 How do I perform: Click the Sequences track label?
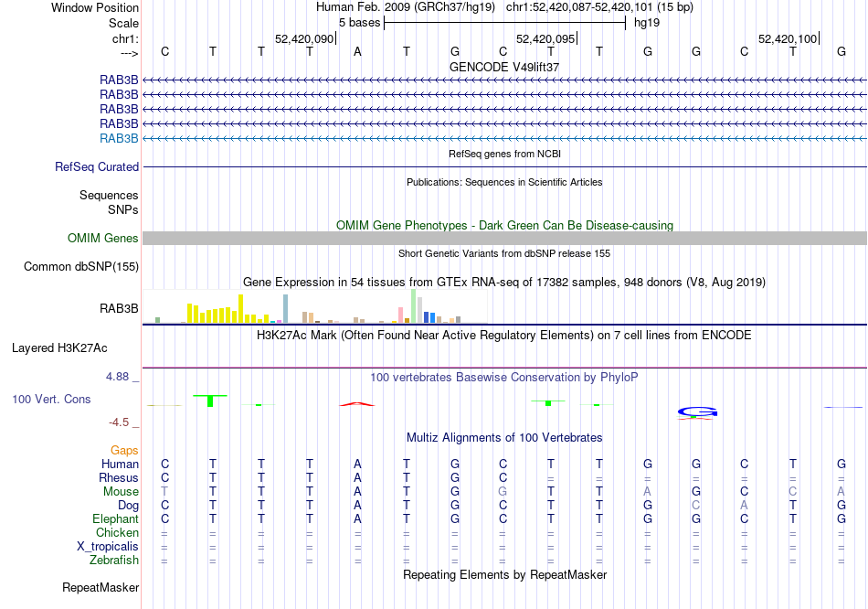pyautogui.click(x=109, y=195)
